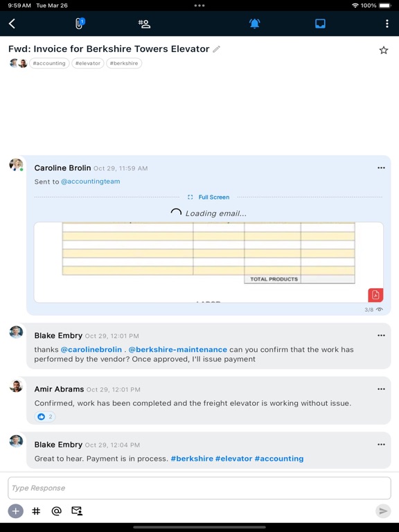
Task: Open the members and hashtags icon
Action: pos(144,24)
